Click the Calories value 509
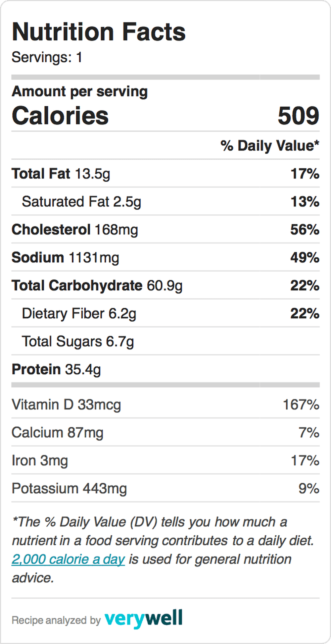 [x=298, y=116]
